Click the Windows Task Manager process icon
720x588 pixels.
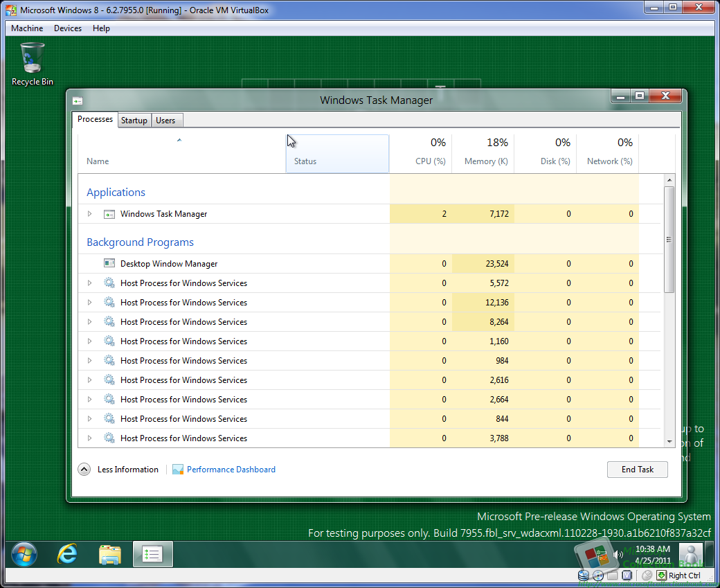[109, 214]
